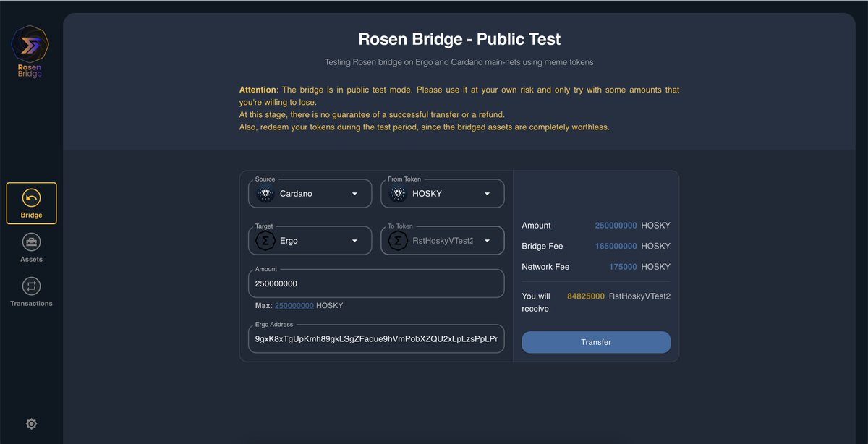Viewport: 868px width, 444px height.
Task: Click the 'Rosen Bridge - Public Test' heading
Action: click(x=459, y=39)
